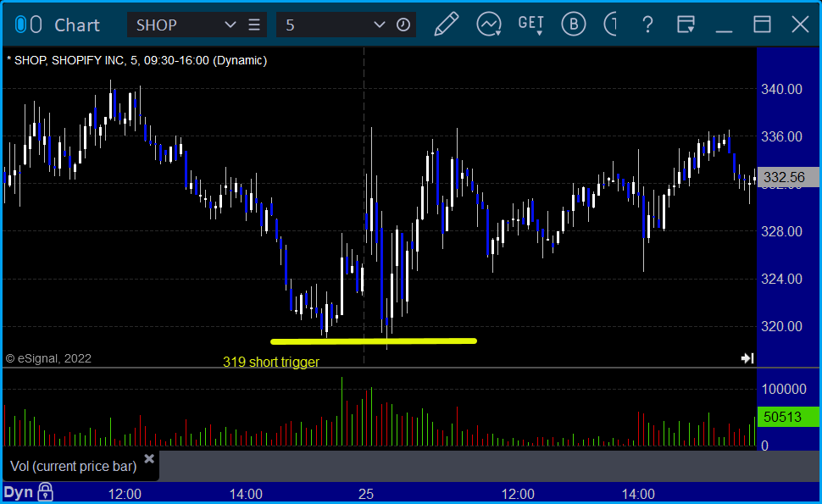Select the pencil drawing tool

tap(447, 25)
